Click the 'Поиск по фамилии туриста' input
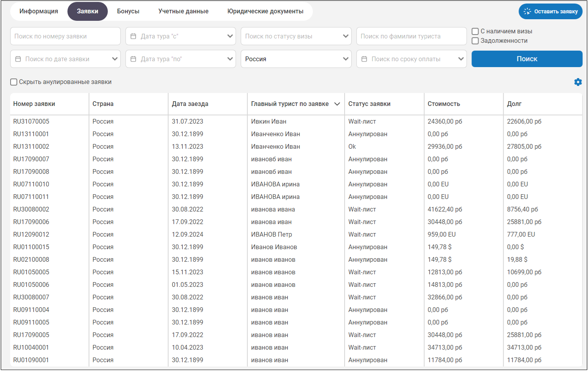 [411, 36]
